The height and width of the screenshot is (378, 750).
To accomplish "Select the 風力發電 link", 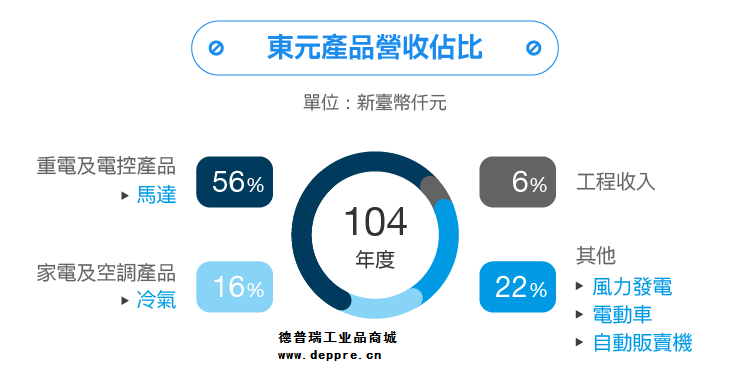I will [x=632, y=287].
